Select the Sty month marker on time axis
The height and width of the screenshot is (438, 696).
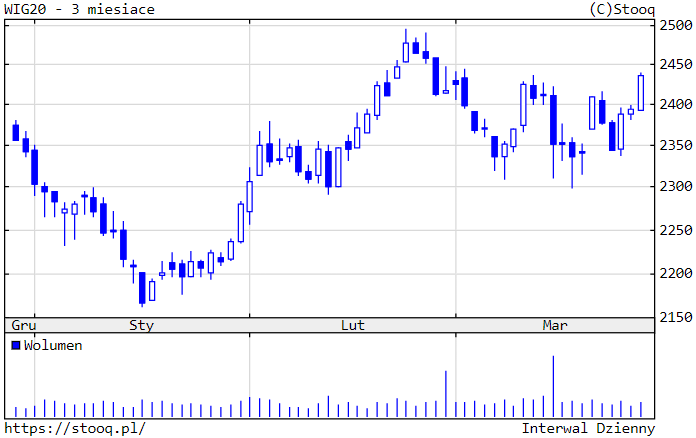pos(142,325)
